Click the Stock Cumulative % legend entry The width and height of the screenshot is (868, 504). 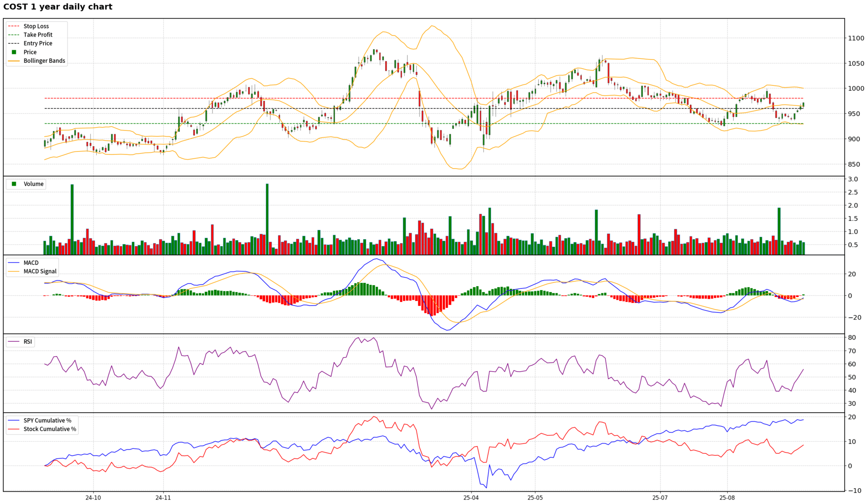point(50,429)
